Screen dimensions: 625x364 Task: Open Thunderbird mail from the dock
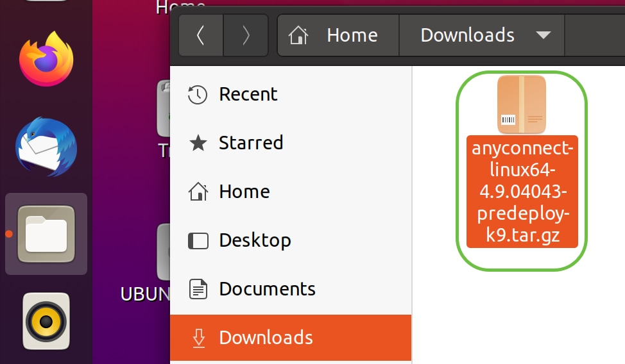[46, 147]
